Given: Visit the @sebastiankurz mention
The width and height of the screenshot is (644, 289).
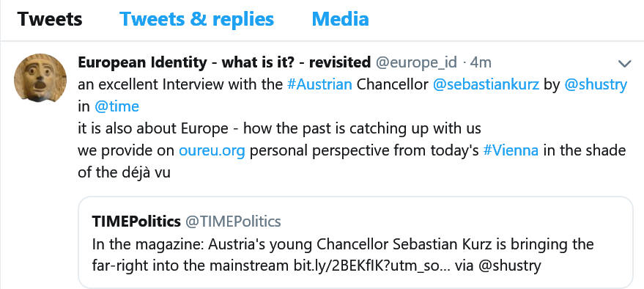Looking at the screenshot, I should click(x=486, y=84).
